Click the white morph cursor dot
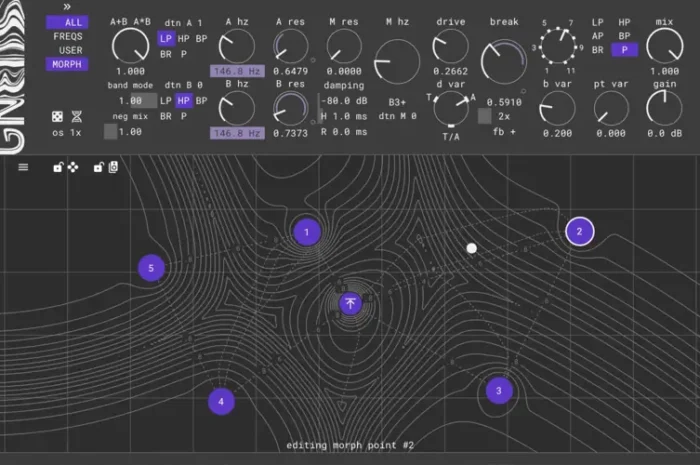The height and width of the screenshot is (465, 700). tap(471, 248)
